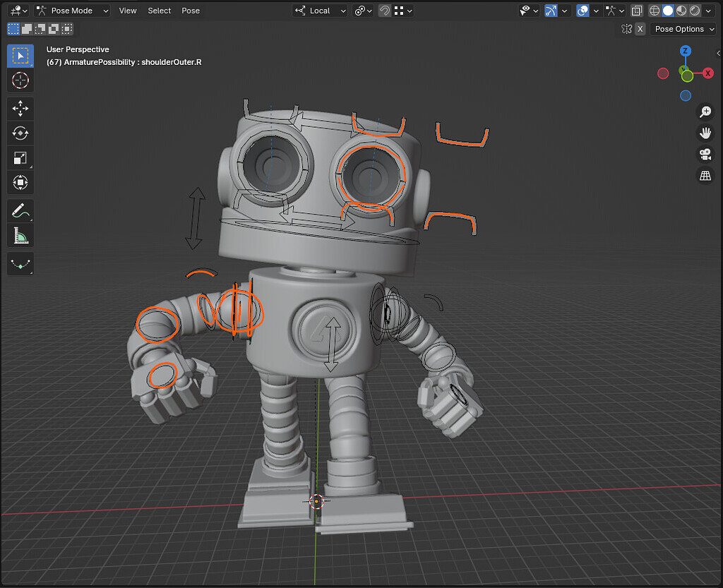Open the View menu
The width and height of the screenshot is (723, 588).
[127, 11]
